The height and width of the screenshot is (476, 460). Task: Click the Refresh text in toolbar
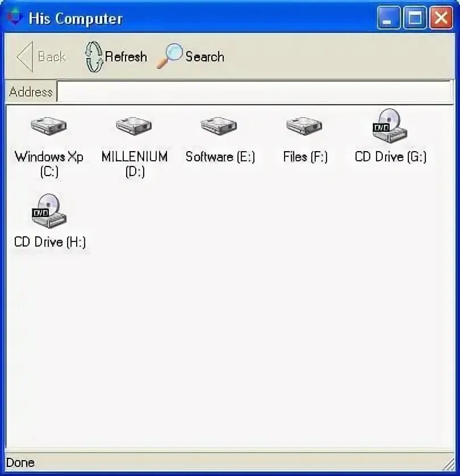tap(126, 57)
